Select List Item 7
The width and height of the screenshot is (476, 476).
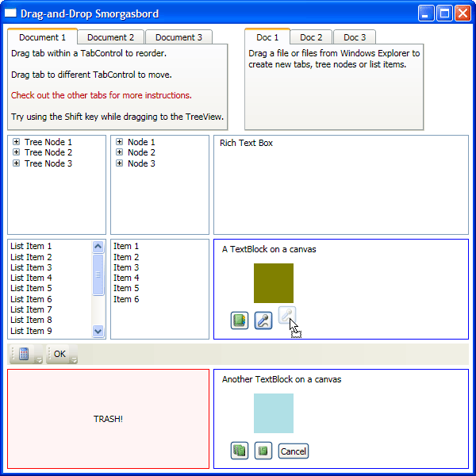pyautogui.click(x=31, y=309)
